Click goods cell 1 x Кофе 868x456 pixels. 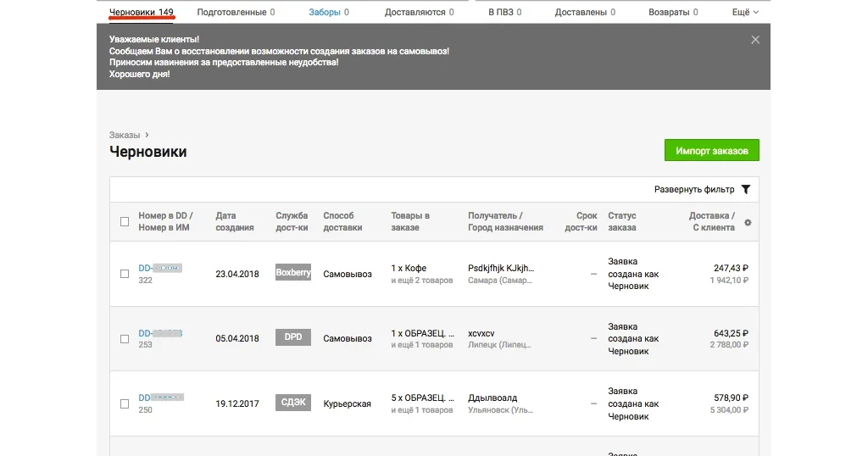click(409, 268)
